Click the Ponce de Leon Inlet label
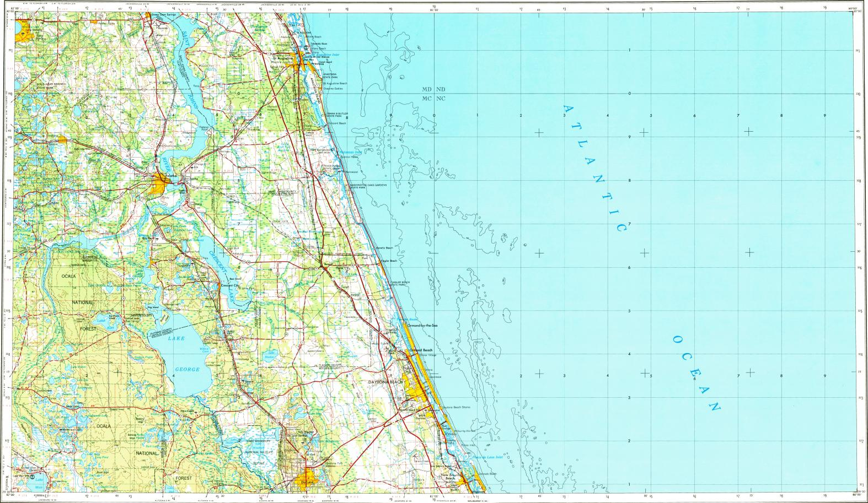Screen dimensions: 868x503 488,457
